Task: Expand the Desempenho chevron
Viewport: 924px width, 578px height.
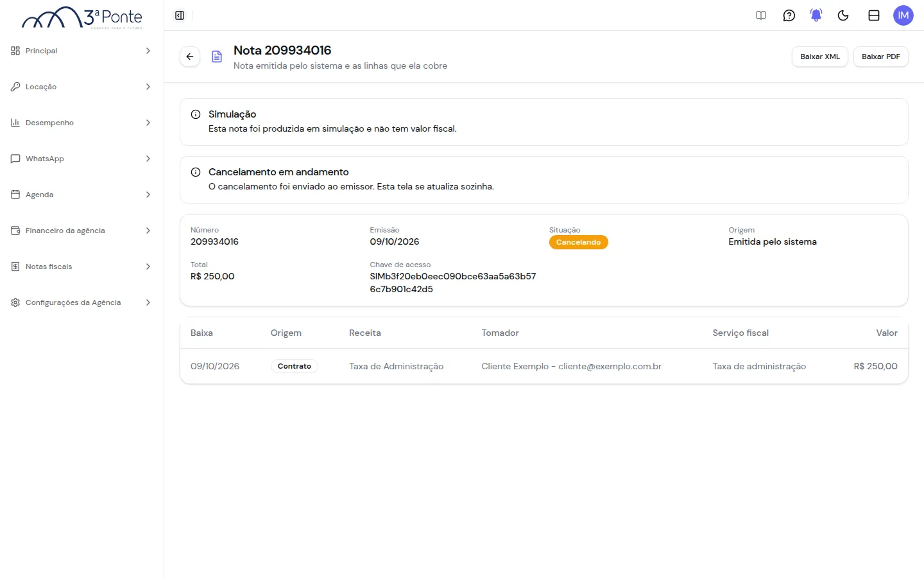Action: click(148, 123)
